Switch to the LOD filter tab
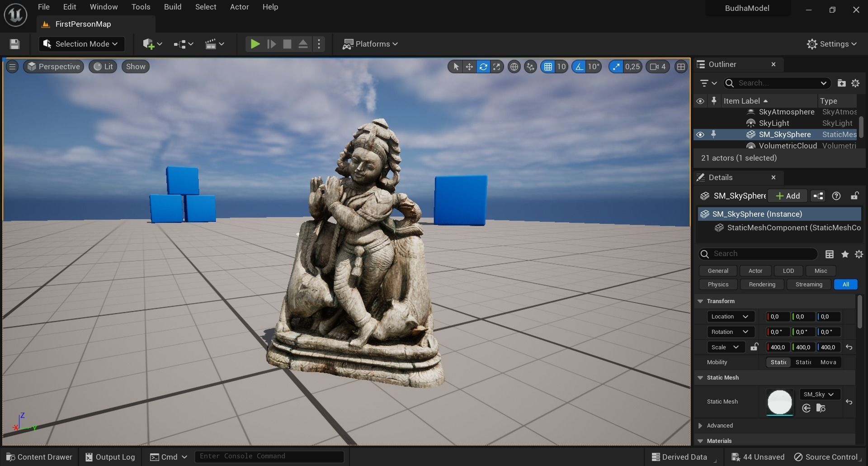868x466 pixels. pos(788,271)
